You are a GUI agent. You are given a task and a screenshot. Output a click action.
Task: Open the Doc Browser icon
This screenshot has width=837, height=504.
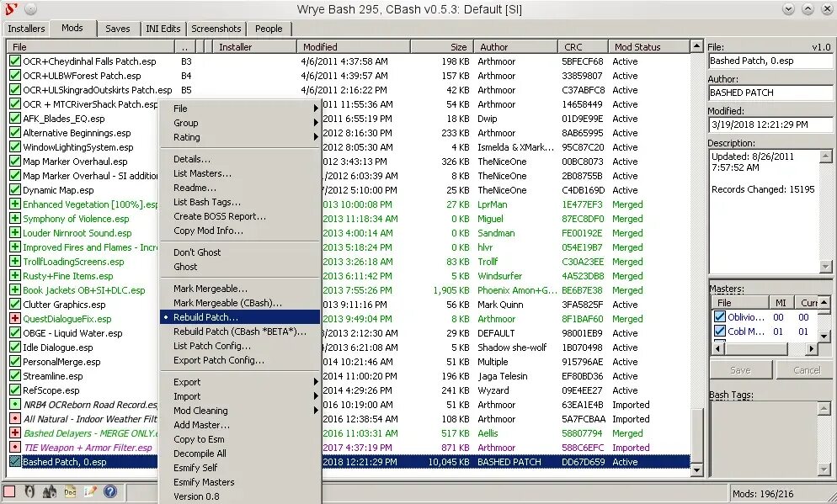[70, 491]
